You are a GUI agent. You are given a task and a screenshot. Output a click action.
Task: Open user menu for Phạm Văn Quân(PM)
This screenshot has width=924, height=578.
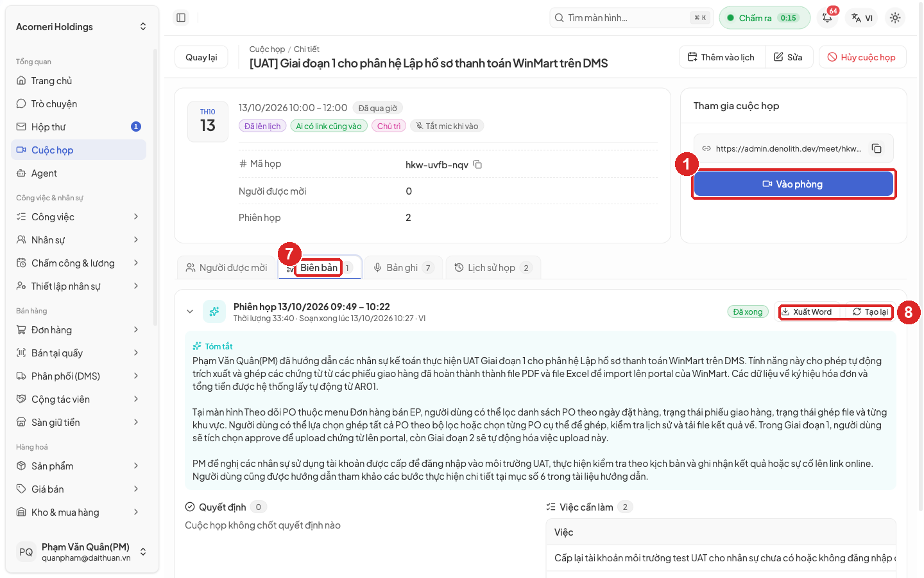(81, 552)
